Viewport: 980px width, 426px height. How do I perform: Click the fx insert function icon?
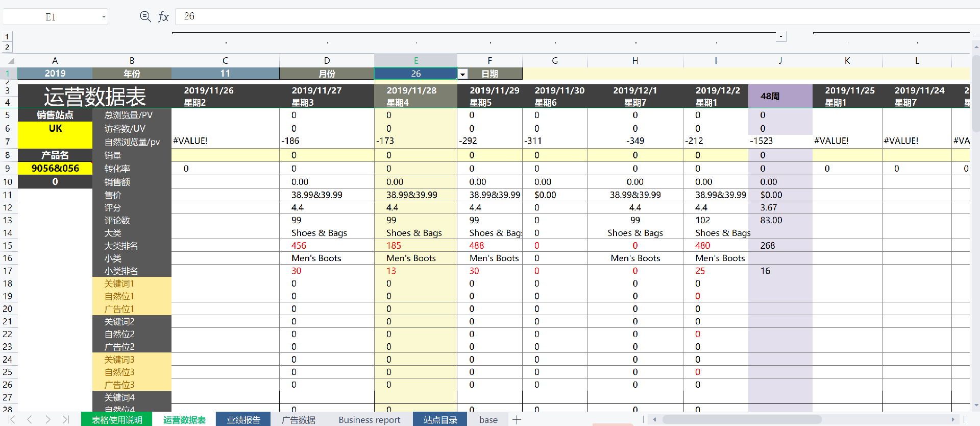163,17
